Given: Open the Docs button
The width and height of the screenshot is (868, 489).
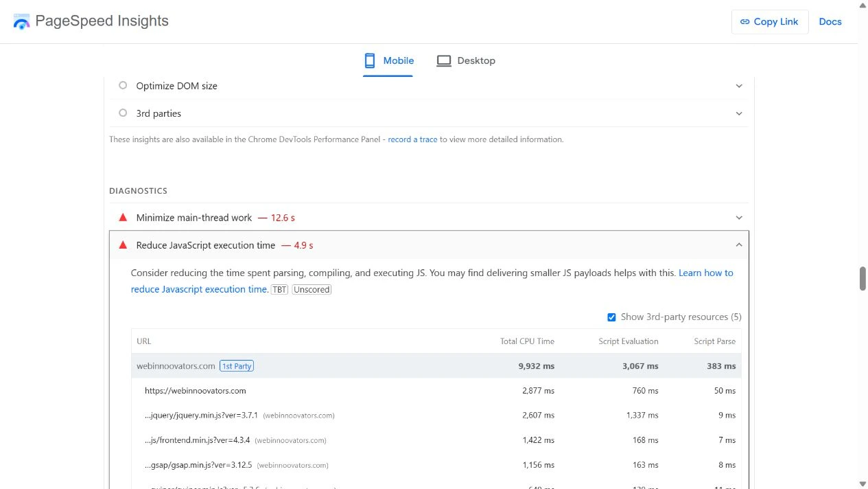Looking at the screenshot, I should (830, 22).
